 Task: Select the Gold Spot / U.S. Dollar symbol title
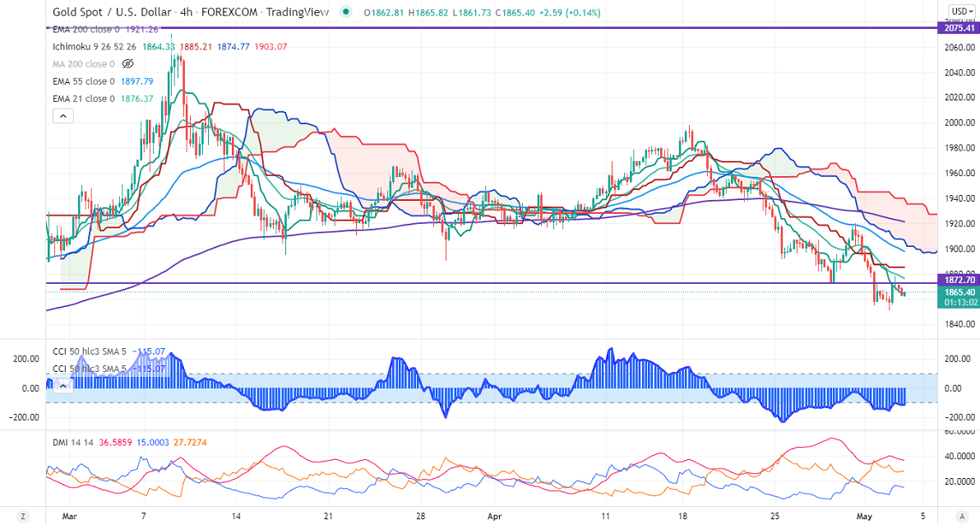pos(111,12)
